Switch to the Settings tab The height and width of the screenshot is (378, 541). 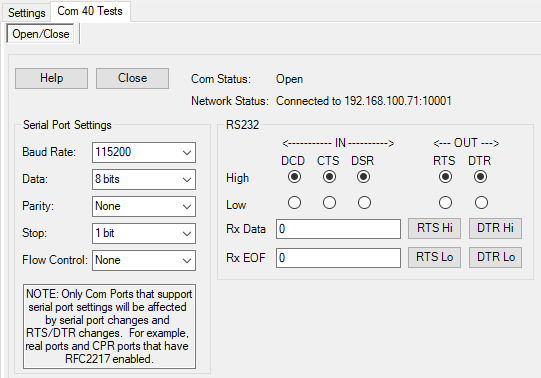coord(27,13)
